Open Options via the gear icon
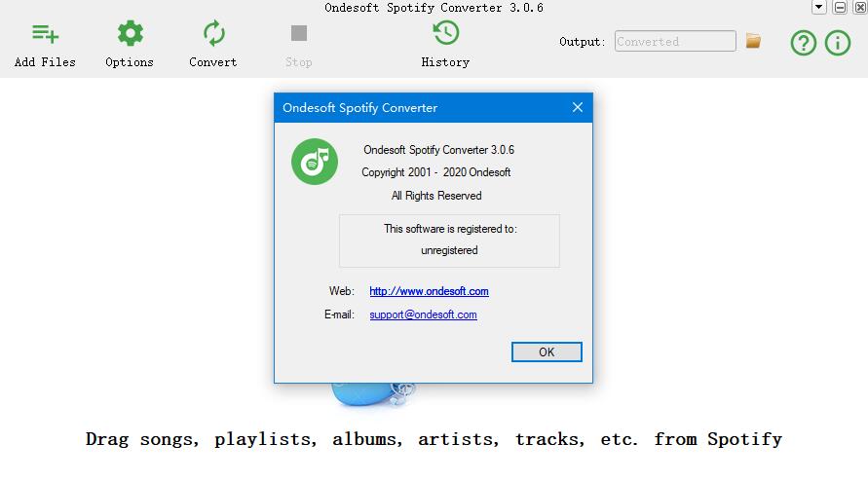The image size is (868, 481). tap(131, 34)
